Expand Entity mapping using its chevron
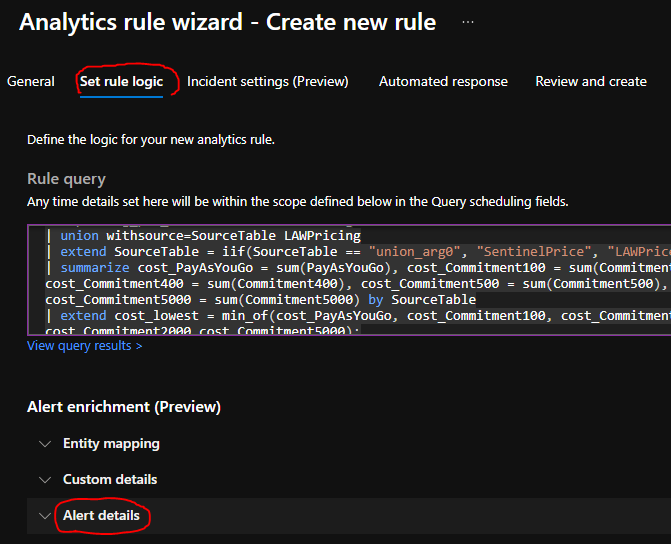Viewport: 671px width, 544px height. 44,444
